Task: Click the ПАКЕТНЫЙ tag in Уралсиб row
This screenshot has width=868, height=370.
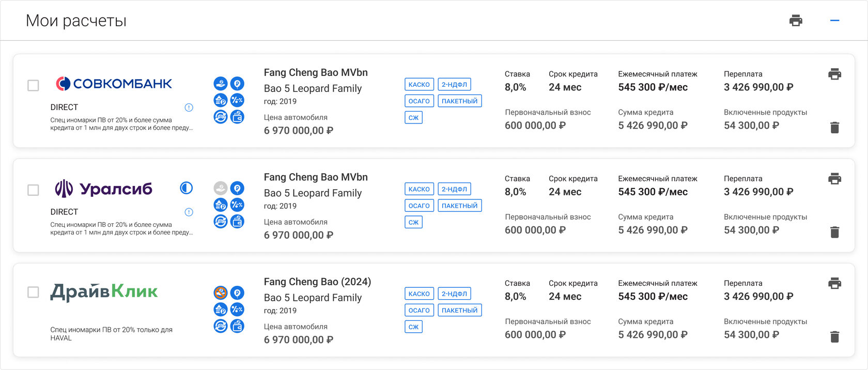Action: tap(459, 206)
